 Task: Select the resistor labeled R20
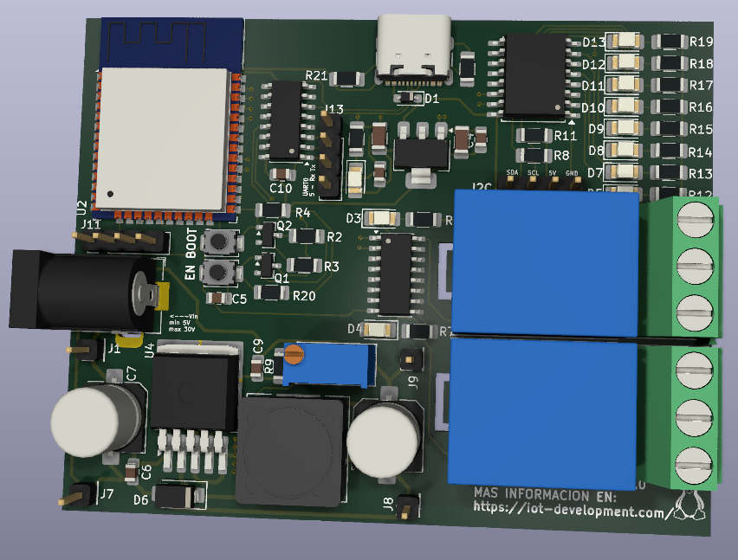pos(272,293)
